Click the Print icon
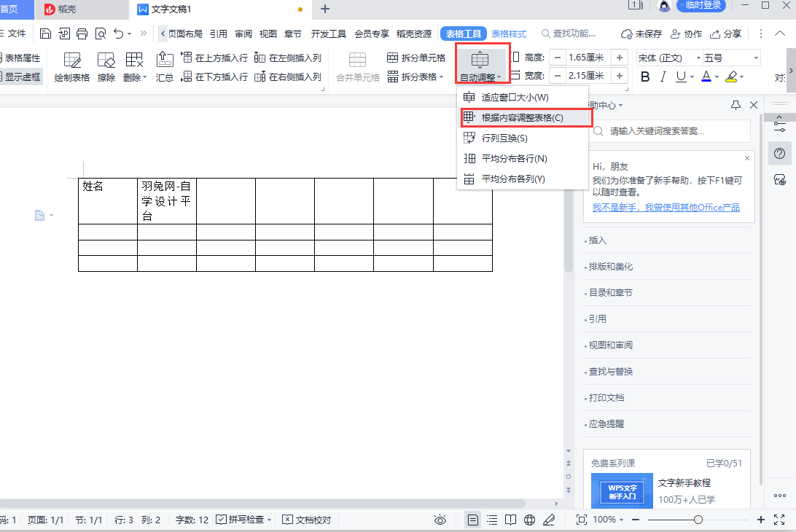The image size is (796, 532). click(x=82, y=34)
